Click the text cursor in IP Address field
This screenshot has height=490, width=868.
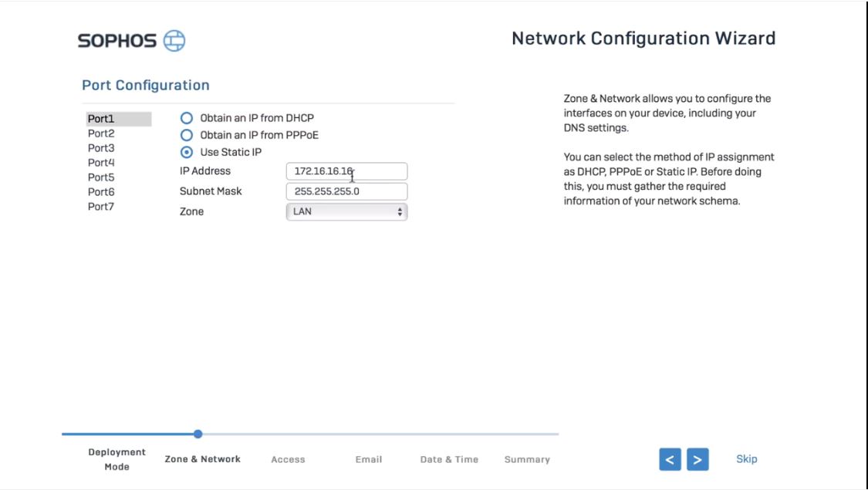point(351,175)
